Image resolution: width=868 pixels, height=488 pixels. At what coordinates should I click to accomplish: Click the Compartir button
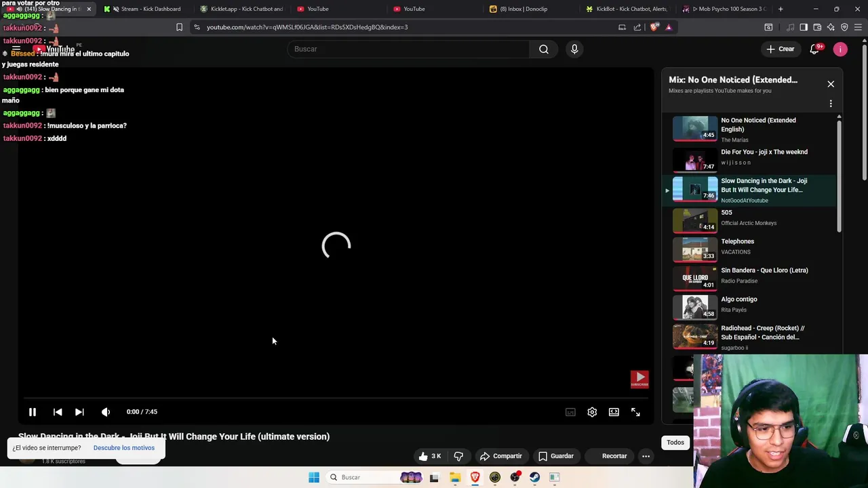(x=501, y=456)
